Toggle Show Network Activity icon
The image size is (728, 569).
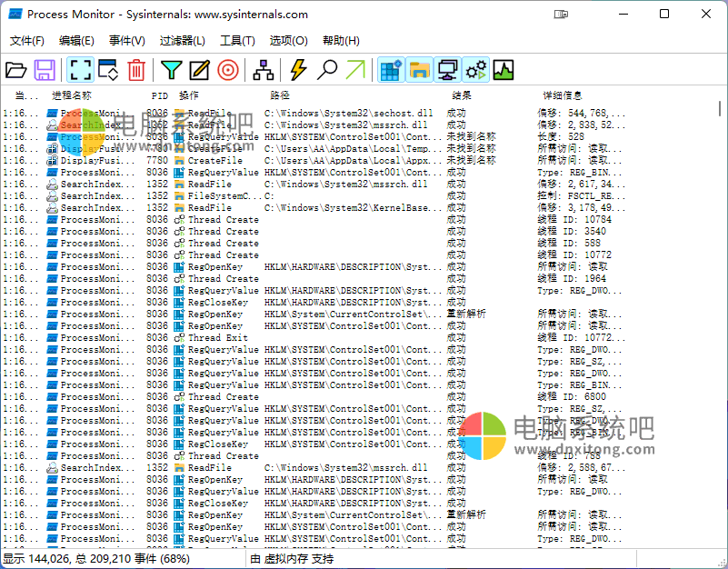click(x=447, y=70)
